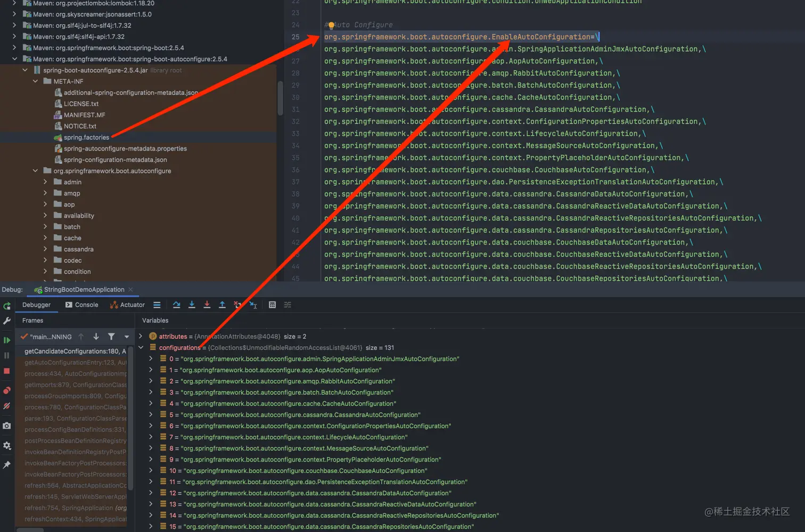
Task: Expand configurations element 10 CouchbaseAutoConfiguration
Action: [x=151, y=471]
